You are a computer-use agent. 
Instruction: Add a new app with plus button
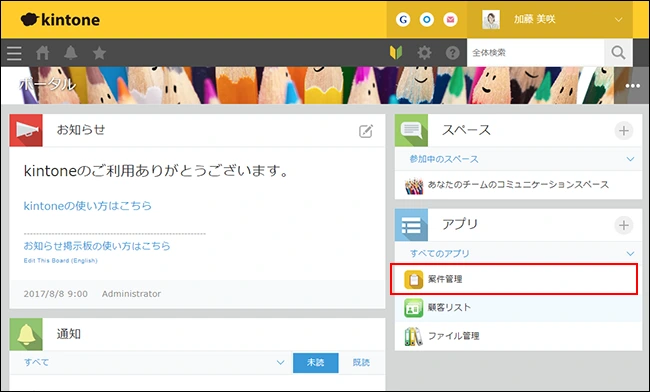(623, 225)
